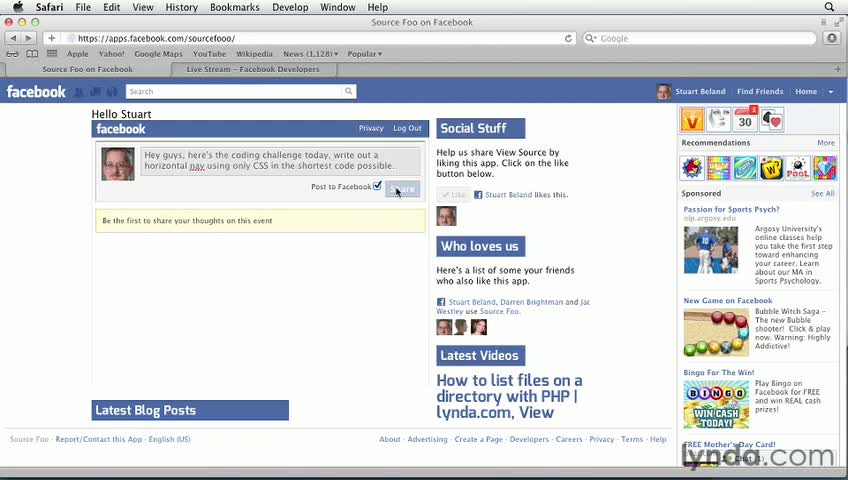Open the face portrait app icon
Image resolution: width=848 pixels, height=480 pixels.
point(718,119)
